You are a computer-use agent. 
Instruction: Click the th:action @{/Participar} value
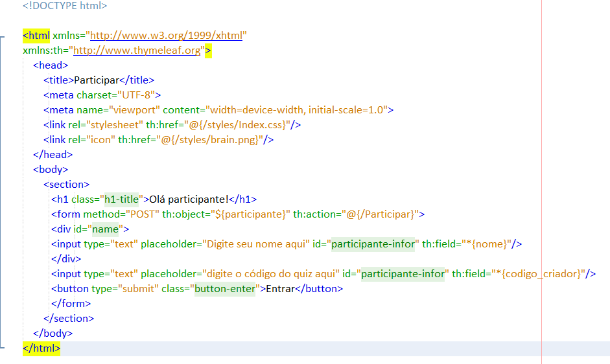(x=380, y=214)
